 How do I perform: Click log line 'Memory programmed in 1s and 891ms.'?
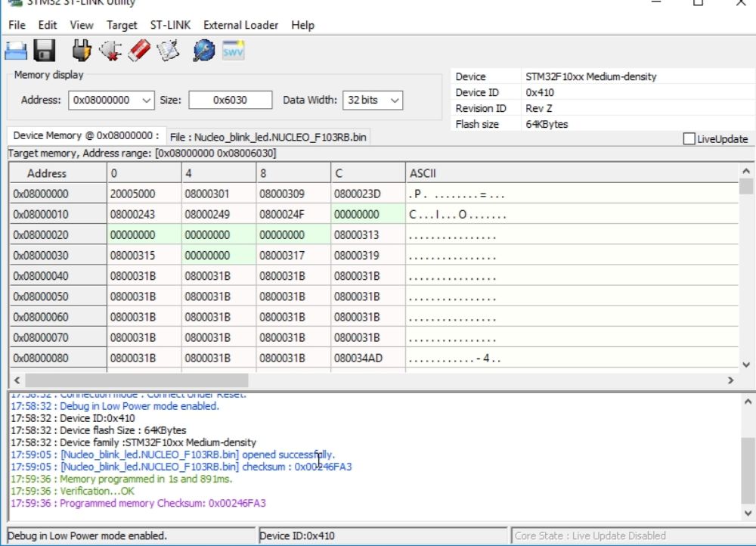click(122, 479)
